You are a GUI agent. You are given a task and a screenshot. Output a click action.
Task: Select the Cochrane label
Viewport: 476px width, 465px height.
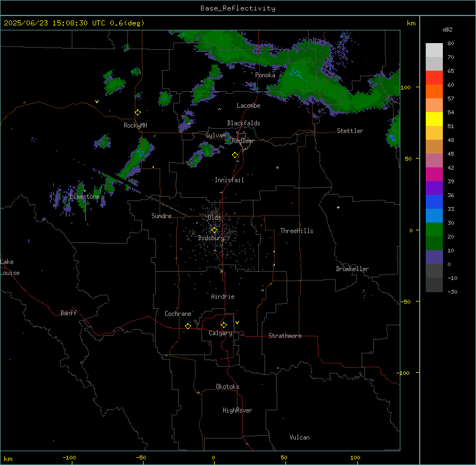[178, 314]
